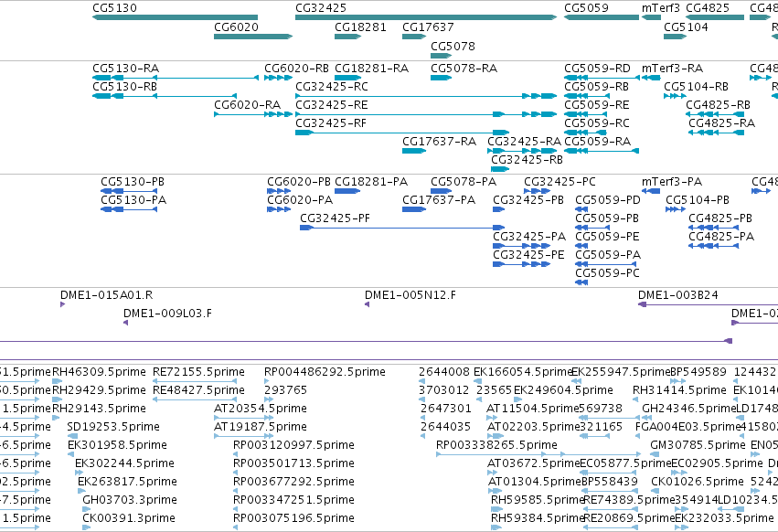Select transcript CG32425-RC label
Viewport: 778px width, 532px height.
point(332,87)
